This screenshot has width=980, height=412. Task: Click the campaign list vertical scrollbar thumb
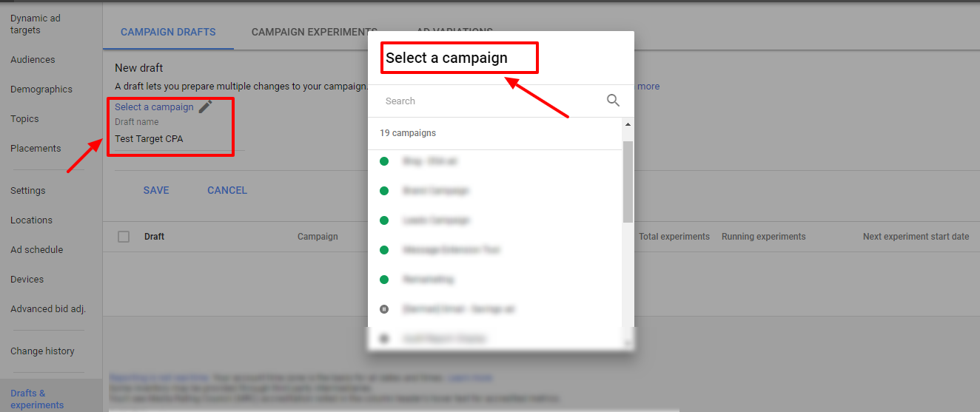[x=628, y=182]
